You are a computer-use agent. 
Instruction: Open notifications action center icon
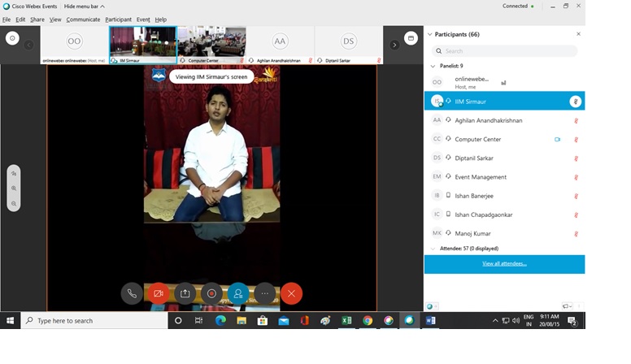[572, 321]
